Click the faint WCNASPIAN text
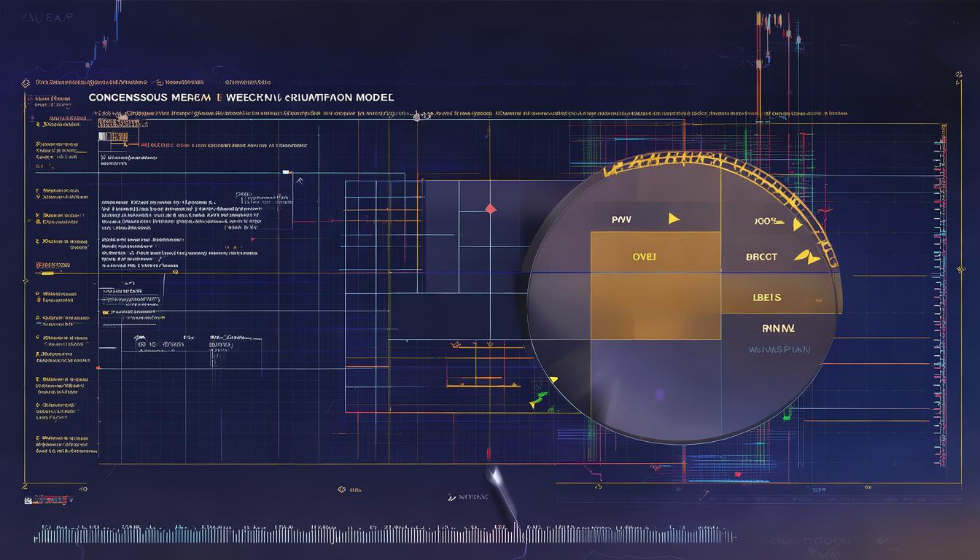980x560 pixels. pos(779,350)
